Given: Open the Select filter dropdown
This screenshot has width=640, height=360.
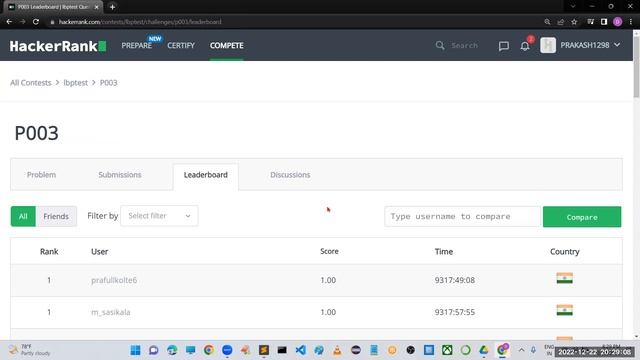Looking at the screenshot, I should (159, 216).
